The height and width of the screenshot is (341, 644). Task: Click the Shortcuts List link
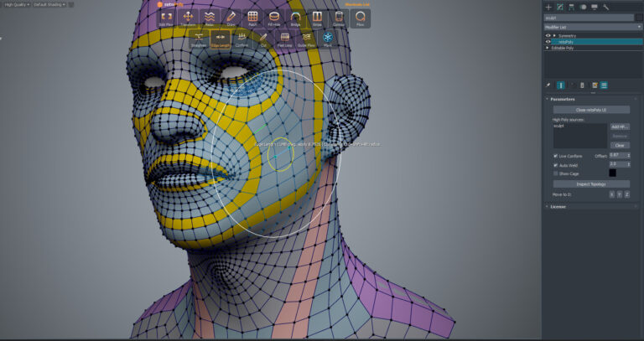357,4
